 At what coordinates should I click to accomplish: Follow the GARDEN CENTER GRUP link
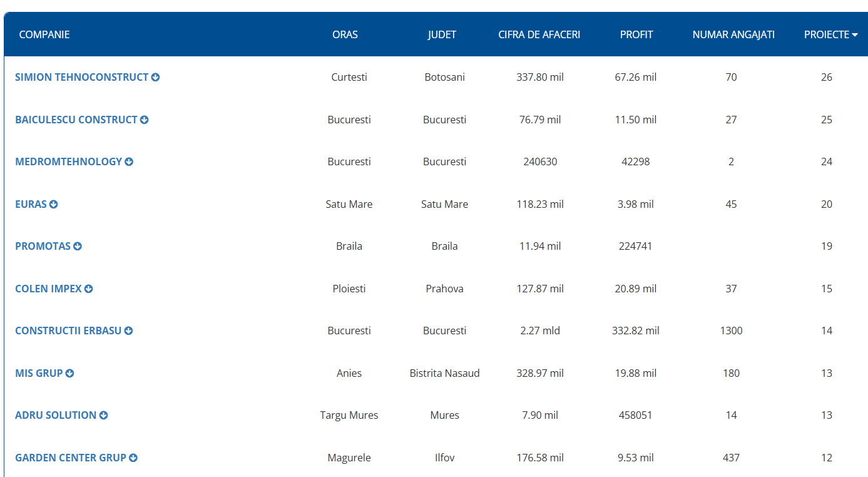[x=71, y=458]
